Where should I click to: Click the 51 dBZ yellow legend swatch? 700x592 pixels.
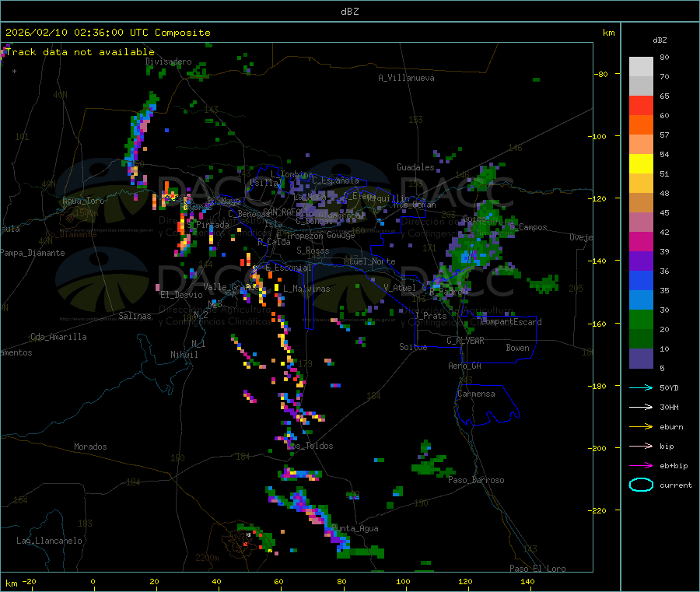pos(641,164)
